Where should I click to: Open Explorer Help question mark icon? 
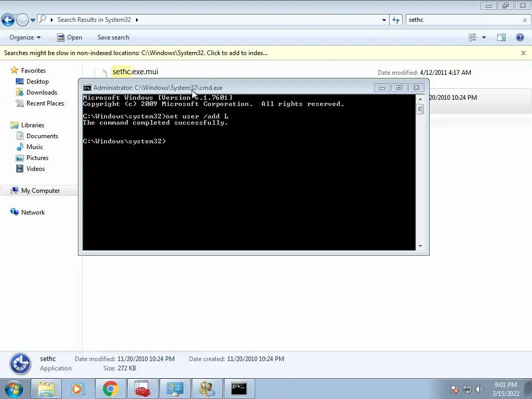520,37
